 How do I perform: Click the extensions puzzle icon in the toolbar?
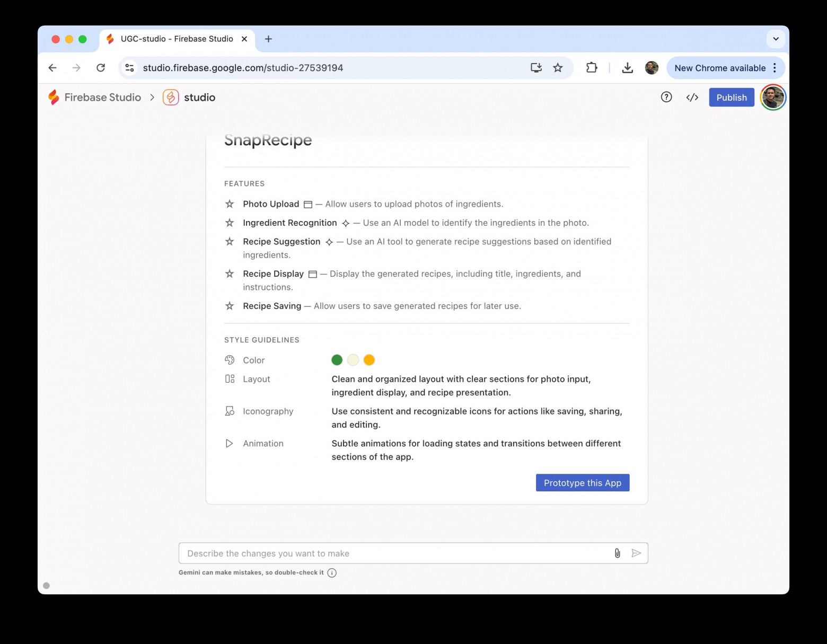pos(591,67)
